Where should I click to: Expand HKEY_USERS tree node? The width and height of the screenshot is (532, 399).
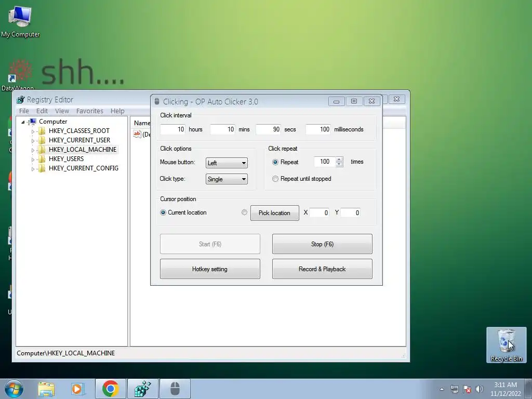(x=33, y=159)
